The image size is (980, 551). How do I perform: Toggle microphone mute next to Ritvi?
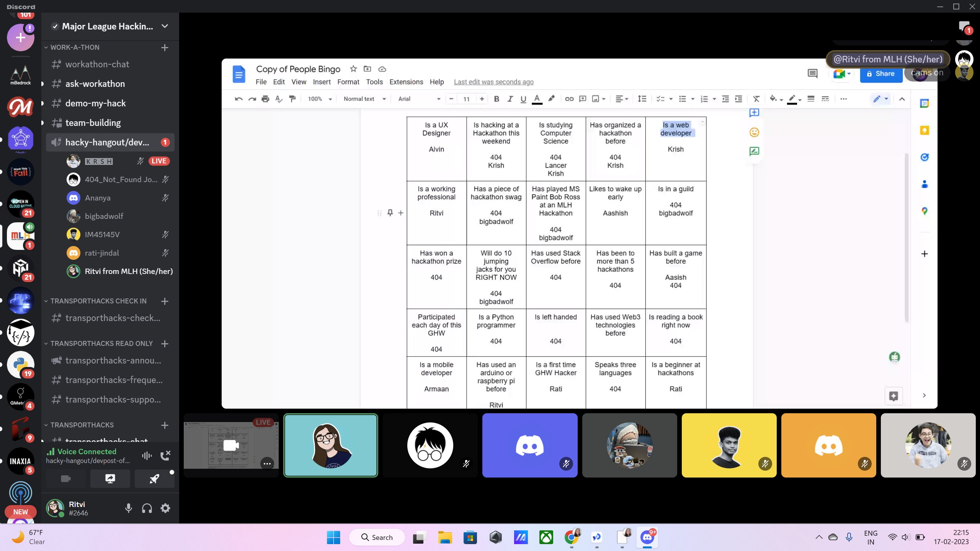(129, 508)
